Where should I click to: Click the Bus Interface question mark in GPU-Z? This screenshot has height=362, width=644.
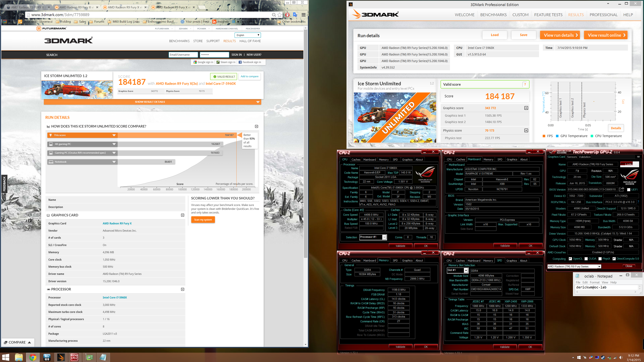point(638,202)
